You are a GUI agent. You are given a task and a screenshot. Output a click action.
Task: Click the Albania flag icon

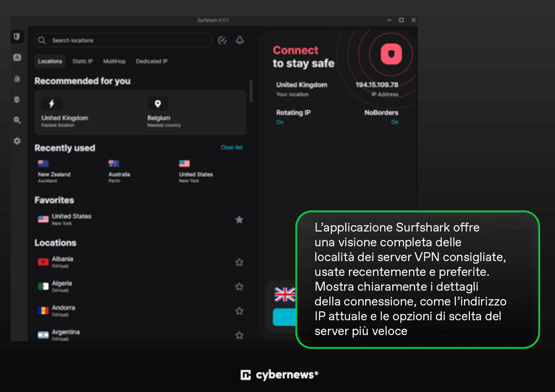pos(43,262)
